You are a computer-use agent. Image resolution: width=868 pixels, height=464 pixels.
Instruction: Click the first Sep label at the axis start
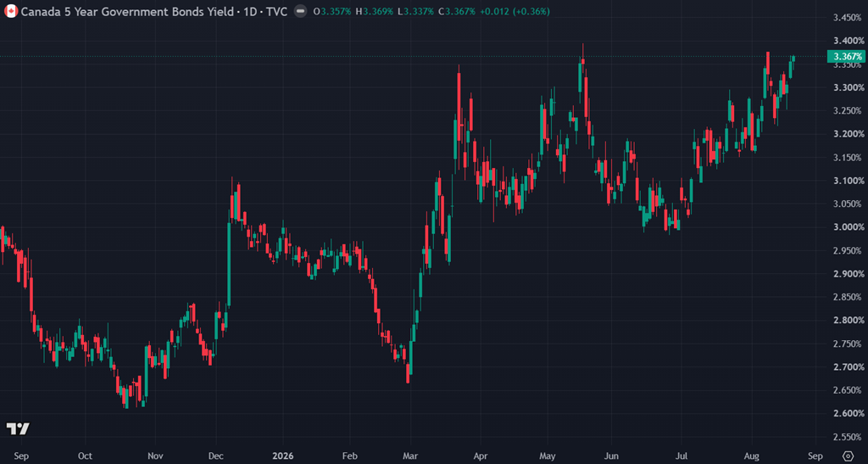click(x=21, y=456)
